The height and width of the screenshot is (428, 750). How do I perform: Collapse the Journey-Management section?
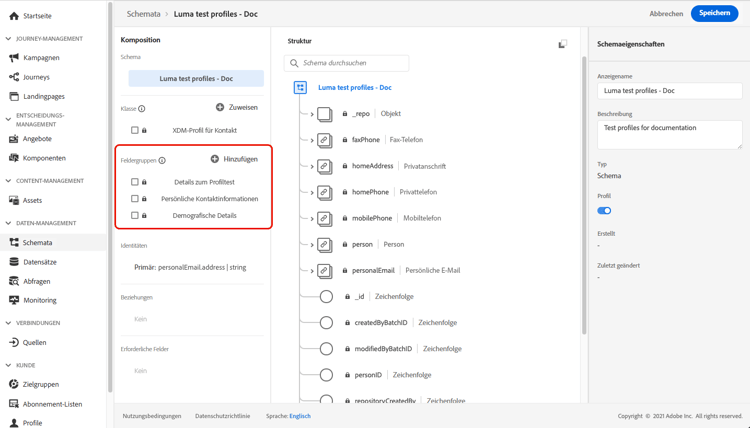tap(8, 39)
